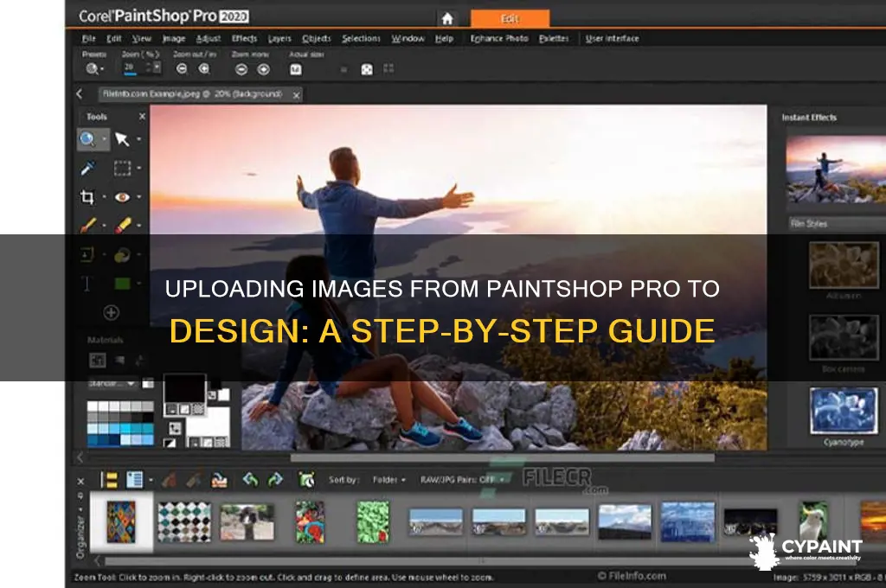Close the Organizer panel
886x588 pixels.
(x=80, y=482)
